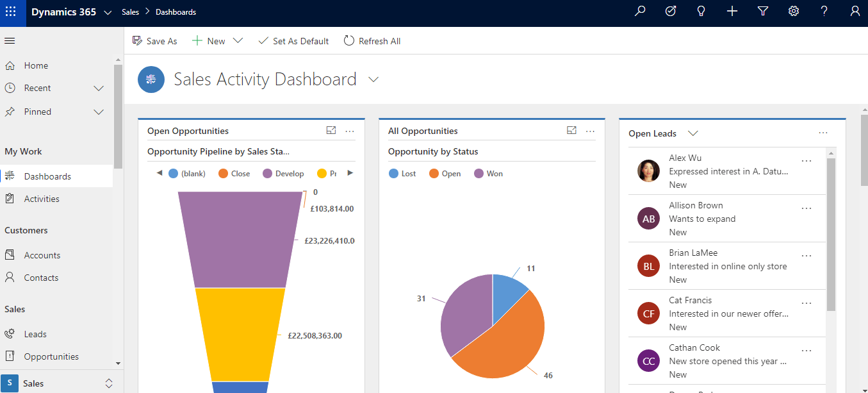Click the Open Leads list scrollbar

[831, 234]
